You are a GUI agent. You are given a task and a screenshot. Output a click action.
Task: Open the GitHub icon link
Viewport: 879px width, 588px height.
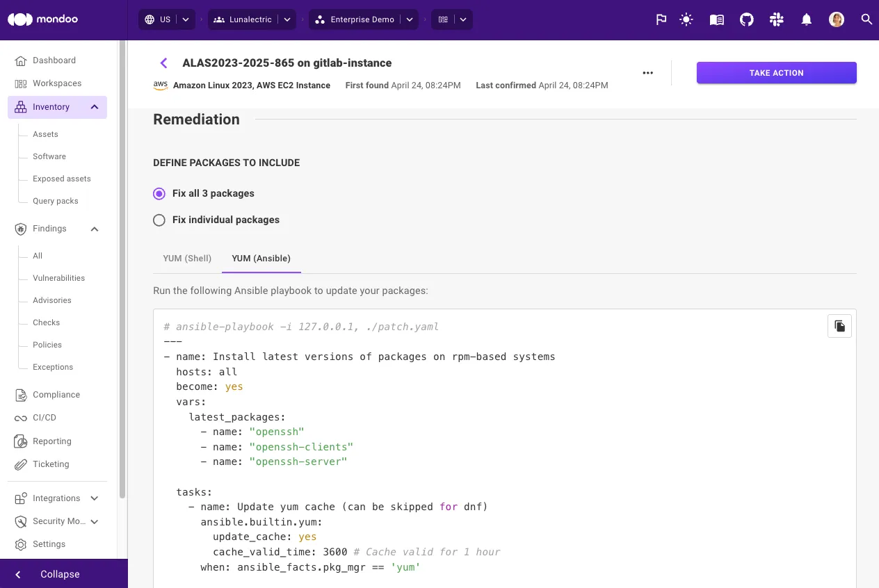pos(746,19)
